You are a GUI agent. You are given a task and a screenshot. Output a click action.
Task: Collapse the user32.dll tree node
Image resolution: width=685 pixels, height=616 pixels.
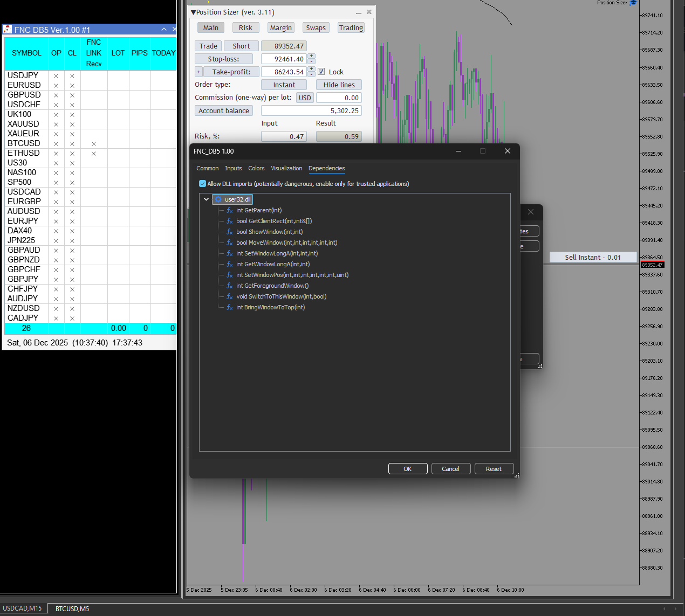click(206, 199)
